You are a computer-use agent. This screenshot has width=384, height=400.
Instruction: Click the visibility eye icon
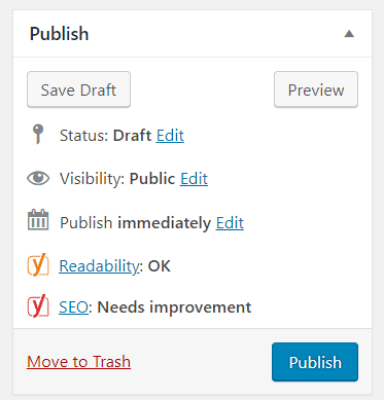(38, 178)
